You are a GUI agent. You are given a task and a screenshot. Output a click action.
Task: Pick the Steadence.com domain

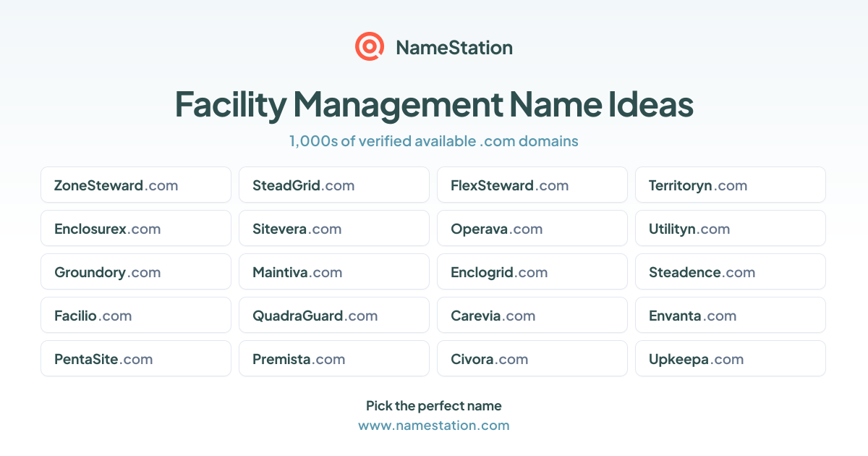click(731, 272)
